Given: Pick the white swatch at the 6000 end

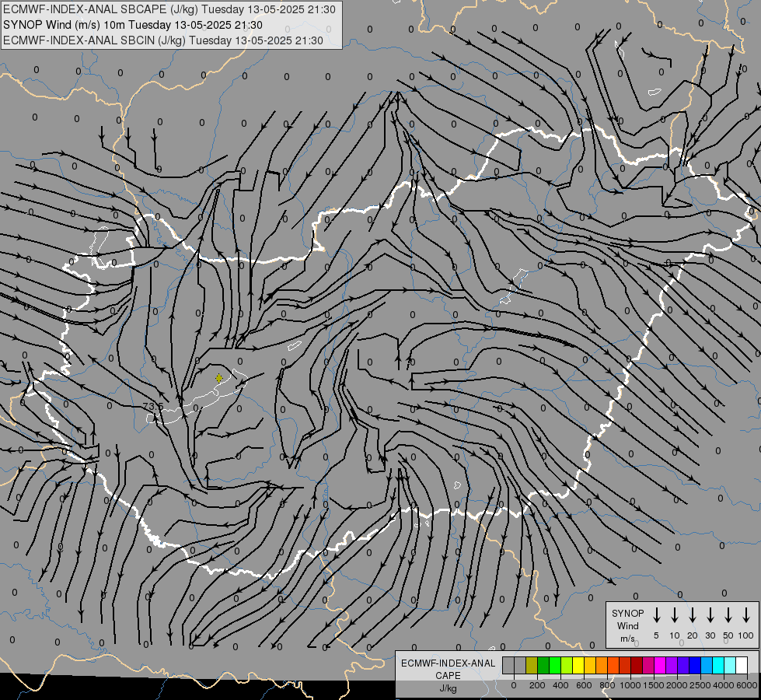Looking at the screenshot, I should (x=742, y=665).
